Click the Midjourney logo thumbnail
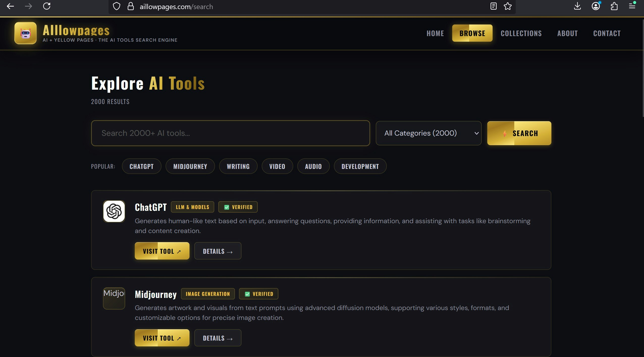The height and width of the screenshot is (357, 644). (x=114, y=298)
